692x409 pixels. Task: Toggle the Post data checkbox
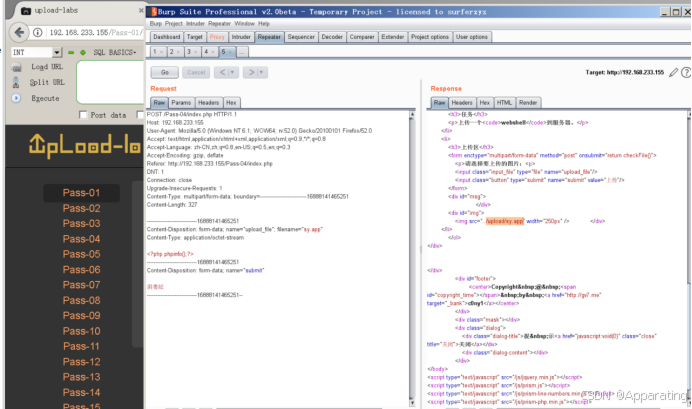click(83, 115)
